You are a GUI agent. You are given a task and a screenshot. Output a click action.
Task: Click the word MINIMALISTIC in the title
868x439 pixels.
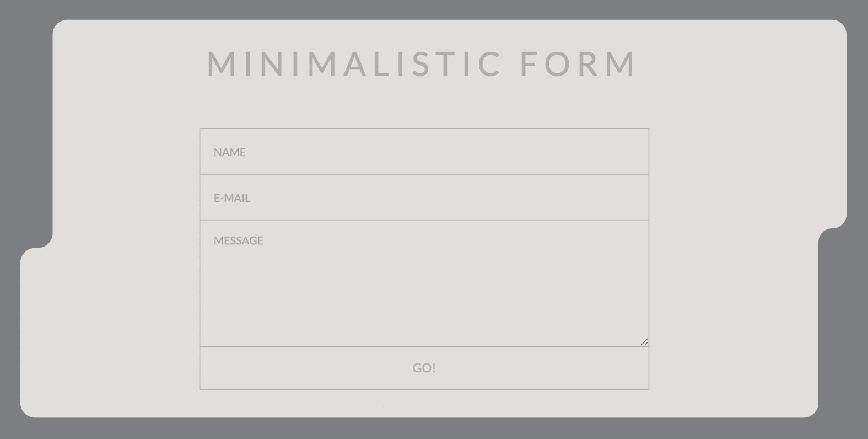coord(354,63)
